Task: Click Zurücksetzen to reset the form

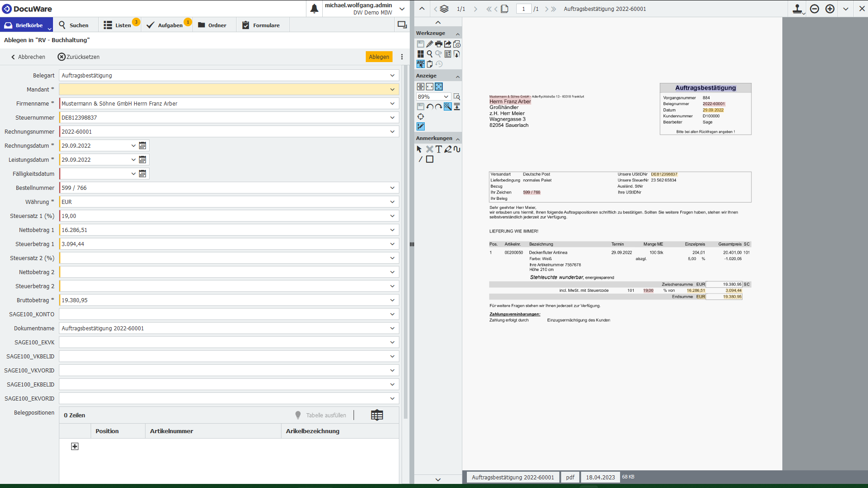Action: point(79,57)
